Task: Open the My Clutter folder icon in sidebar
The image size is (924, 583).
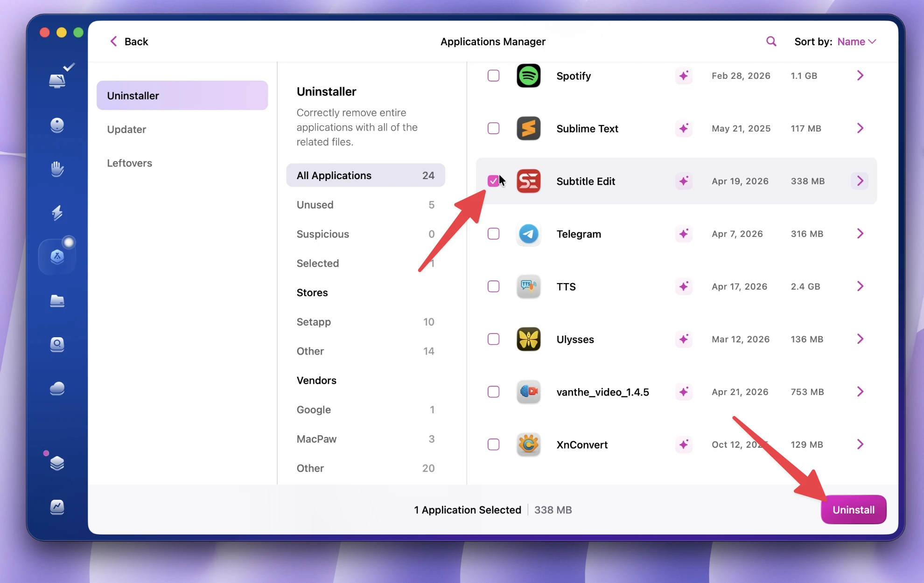Action: coord(57,301)
